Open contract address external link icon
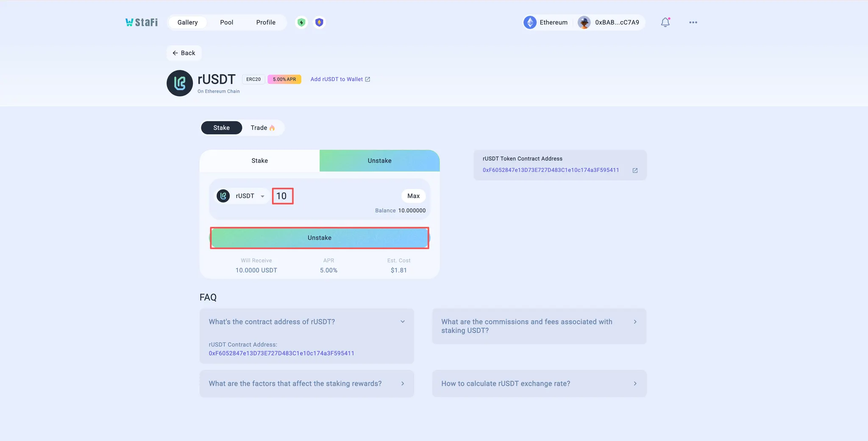The image size is (868, 441). (635, 170)
